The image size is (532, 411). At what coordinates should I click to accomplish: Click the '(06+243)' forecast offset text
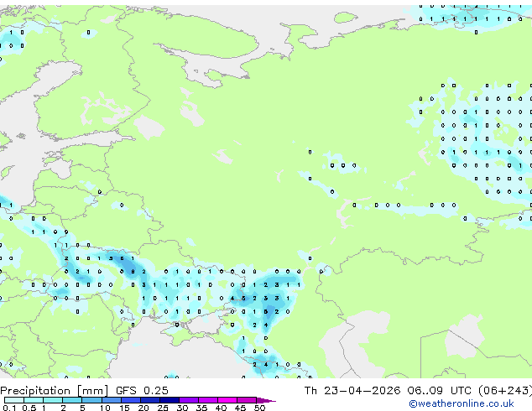505,391
